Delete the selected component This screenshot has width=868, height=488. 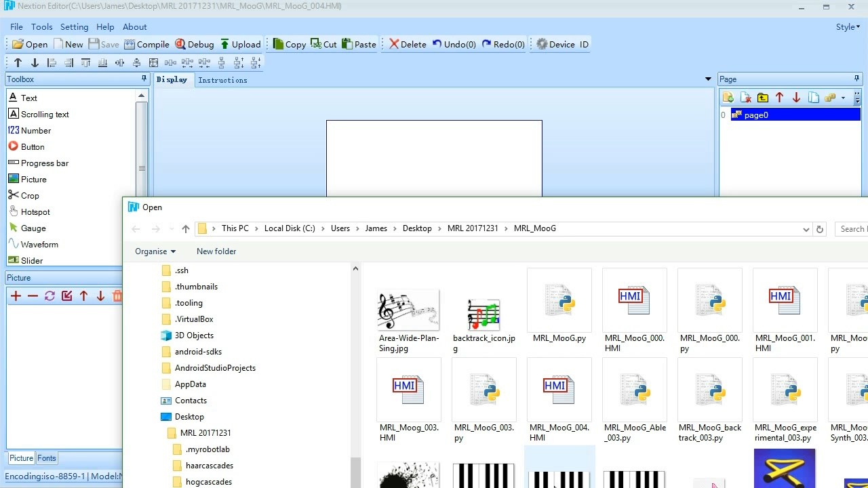[407, 44]
